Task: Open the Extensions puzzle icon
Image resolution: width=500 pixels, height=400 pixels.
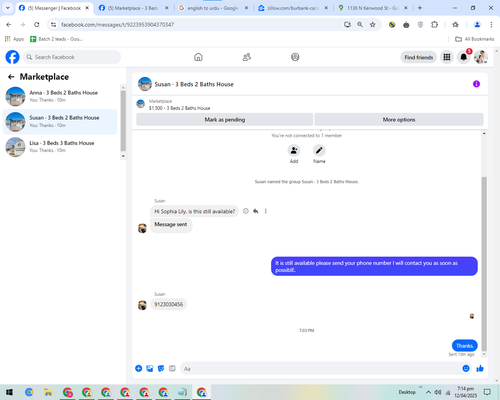Action: click(x=434, y=24)
